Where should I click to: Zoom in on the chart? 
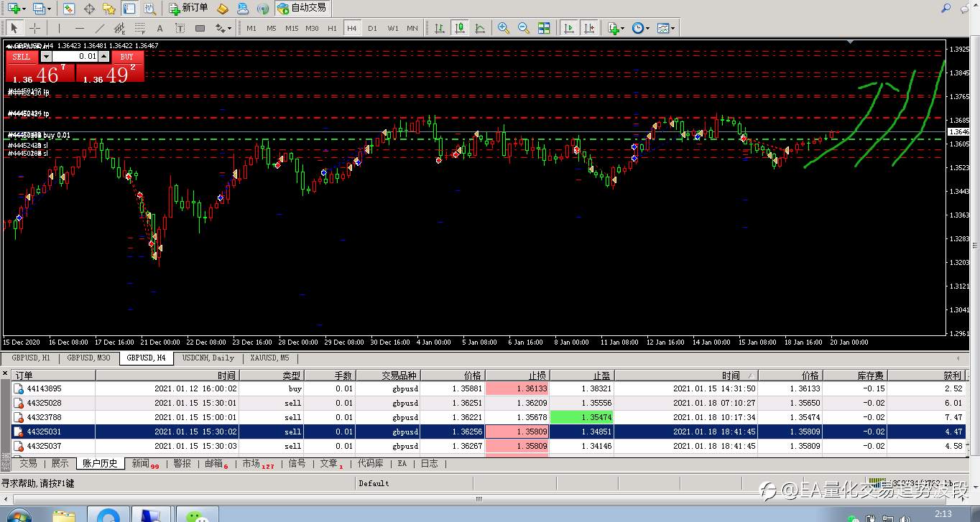click(x=504, y=28)
